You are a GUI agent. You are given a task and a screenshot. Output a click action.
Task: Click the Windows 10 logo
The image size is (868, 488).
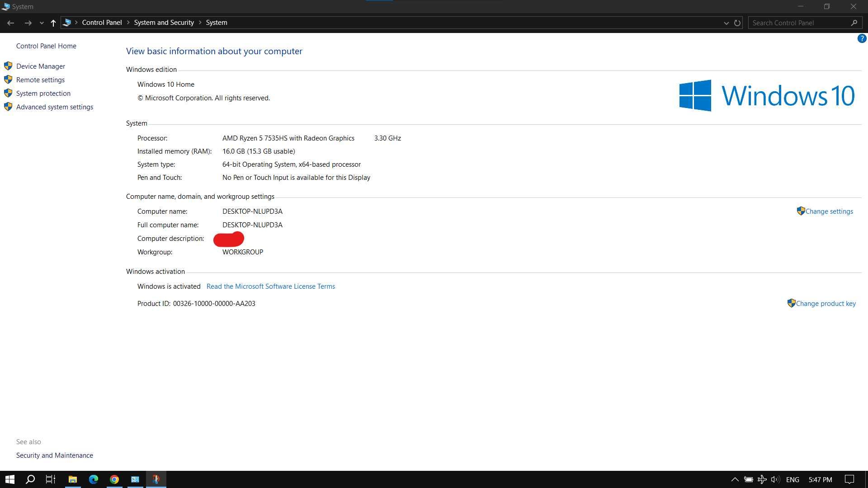click(767, 95)
